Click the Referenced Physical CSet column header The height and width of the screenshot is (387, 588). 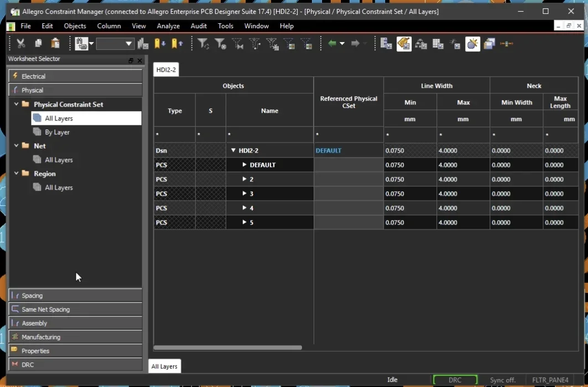pyautogui.click(x=348, y=102)
